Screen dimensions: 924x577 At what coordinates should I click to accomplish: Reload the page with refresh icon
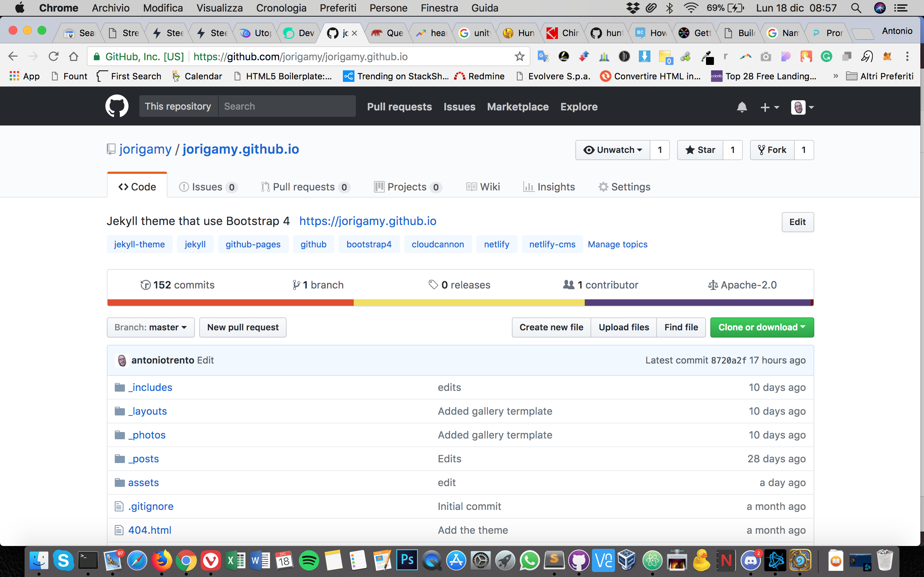pos(53,57)
